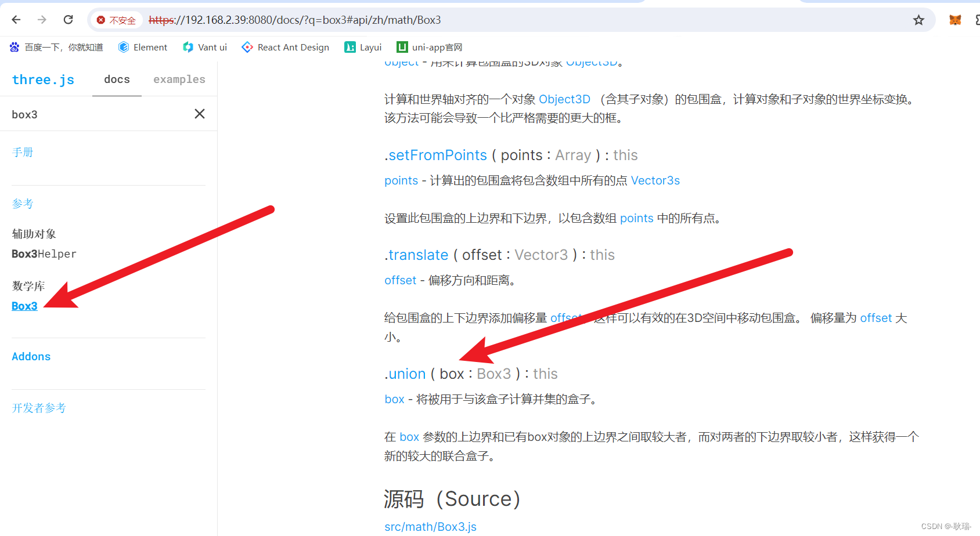The image size is (980, 536).
Task: Select the 手册 section heading
Action: coord(23,152)
